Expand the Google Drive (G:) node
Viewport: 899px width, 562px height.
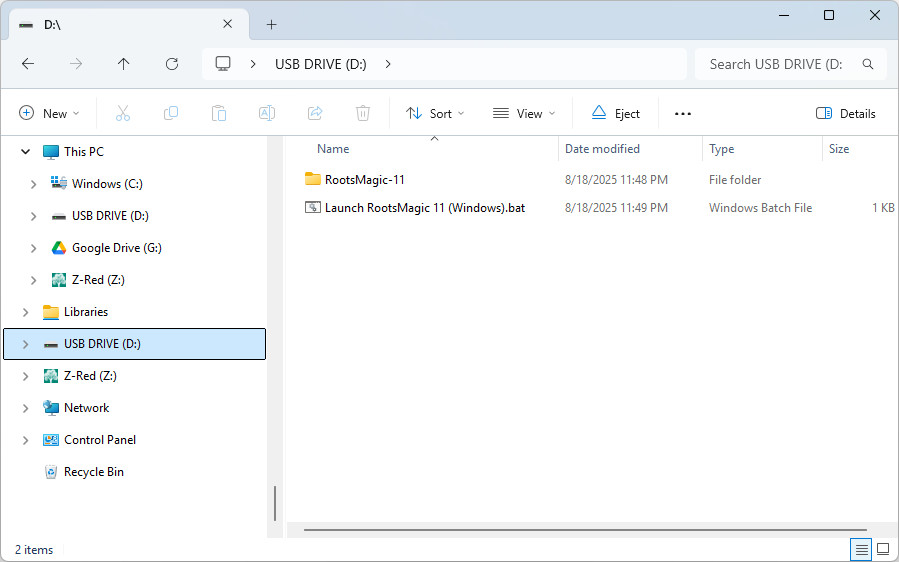pos(33,248)
